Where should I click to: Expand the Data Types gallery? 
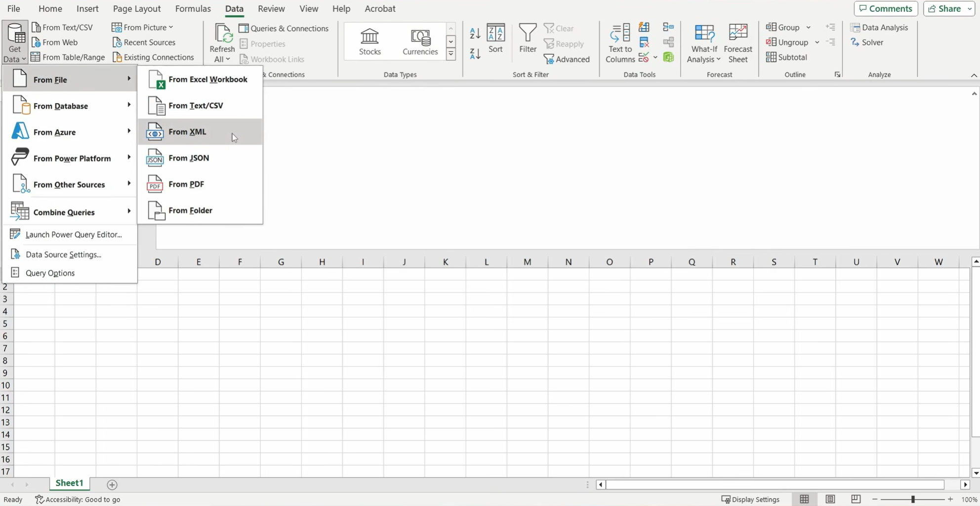click(451, 54)
